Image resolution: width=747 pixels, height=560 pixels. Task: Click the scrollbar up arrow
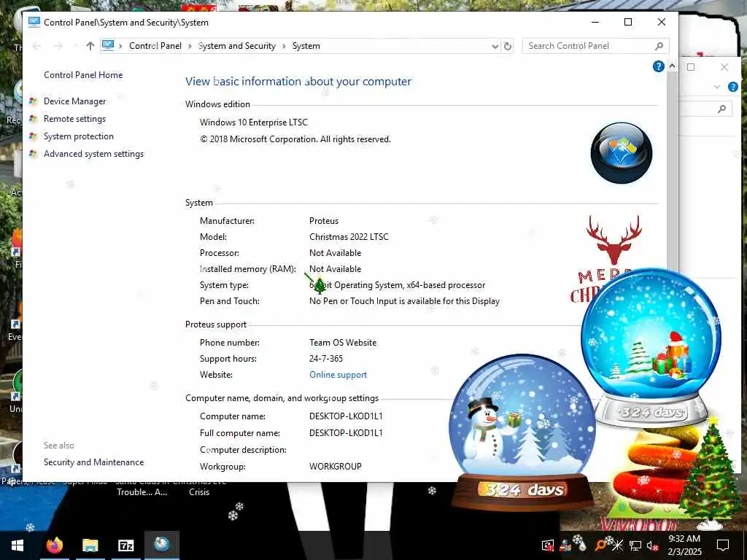[x=672, y=66]
